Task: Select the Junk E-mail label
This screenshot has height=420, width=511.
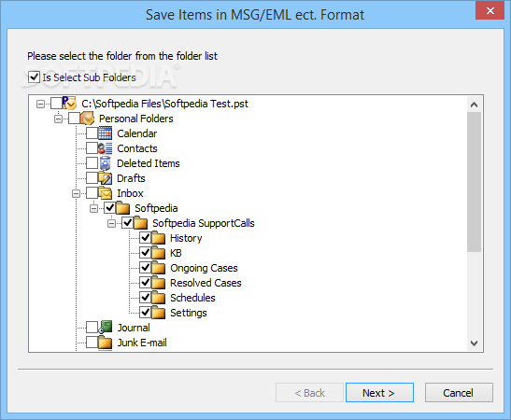Action: 142,343
